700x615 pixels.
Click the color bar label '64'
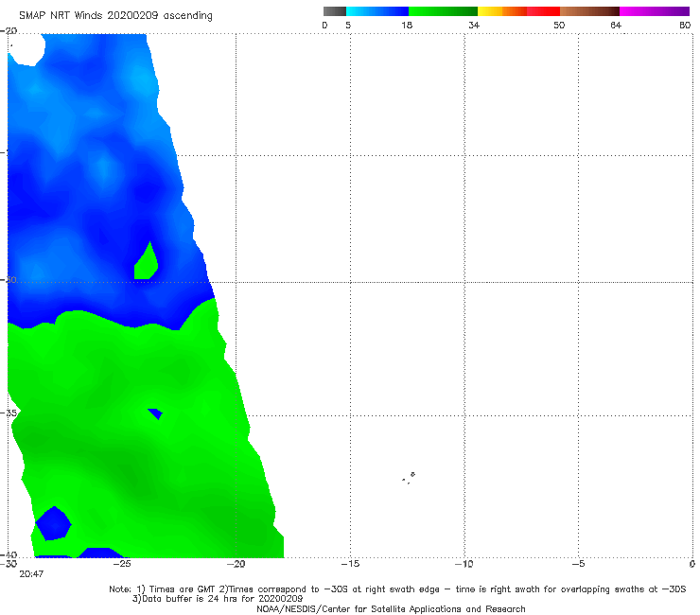616,25
